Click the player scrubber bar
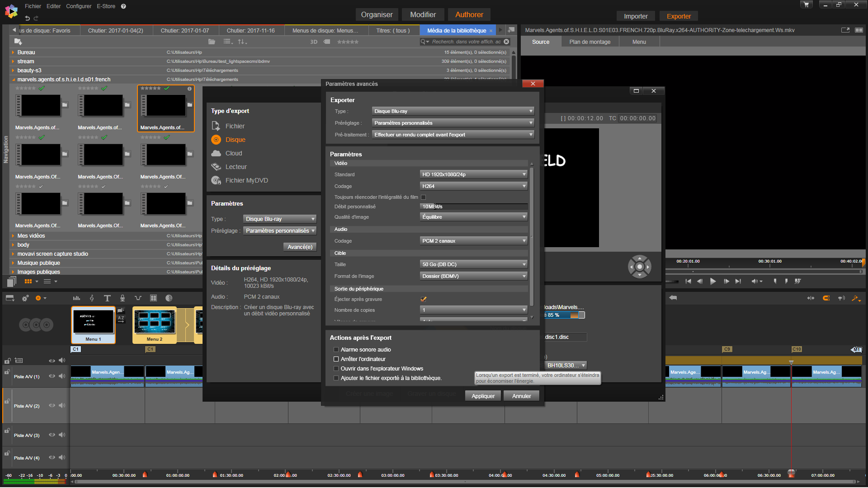Viewport: 868px width, 488px height. pos(764,272)
